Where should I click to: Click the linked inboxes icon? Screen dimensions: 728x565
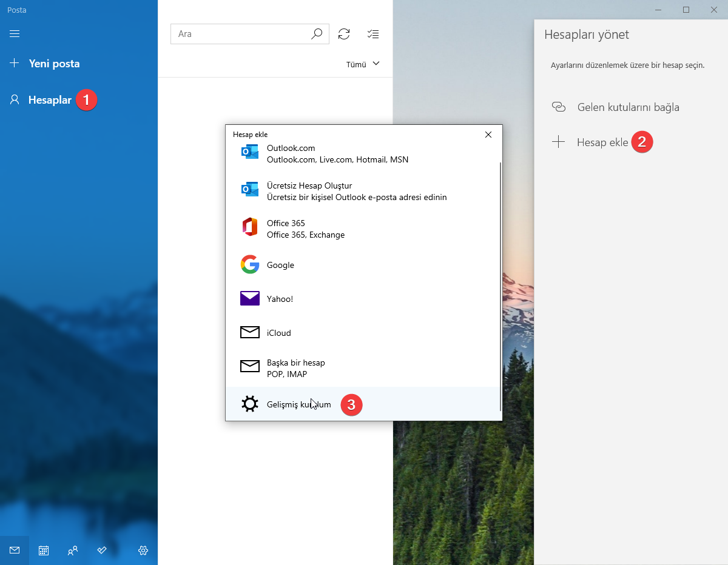click(x=559, y=107)
